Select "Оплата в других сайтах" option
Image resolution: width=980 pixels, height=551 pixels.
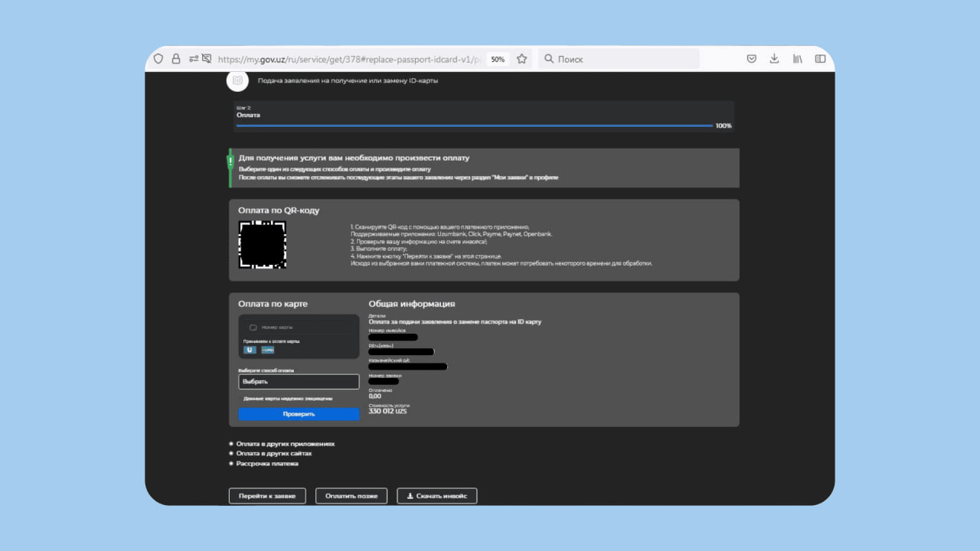[273, 453]
